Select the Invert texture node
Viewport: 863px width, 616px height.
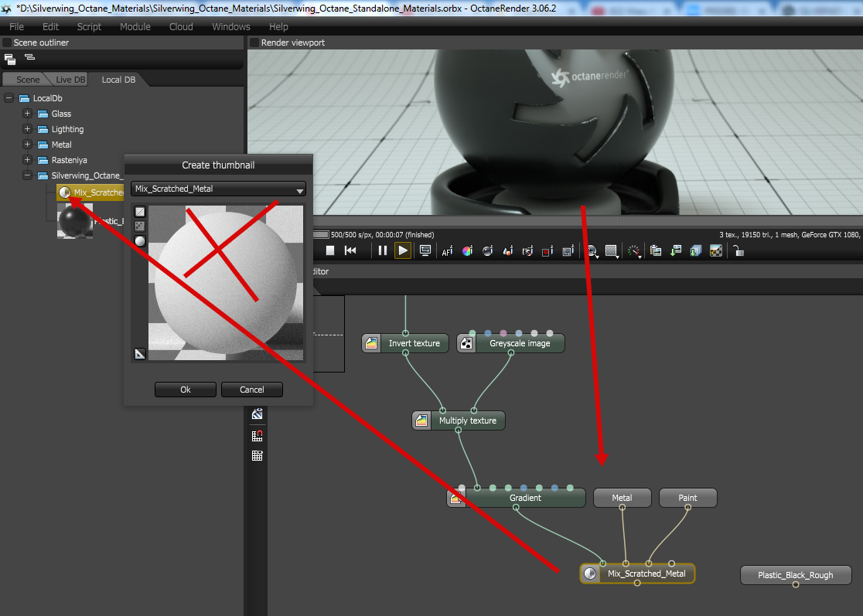pos(405,343)
